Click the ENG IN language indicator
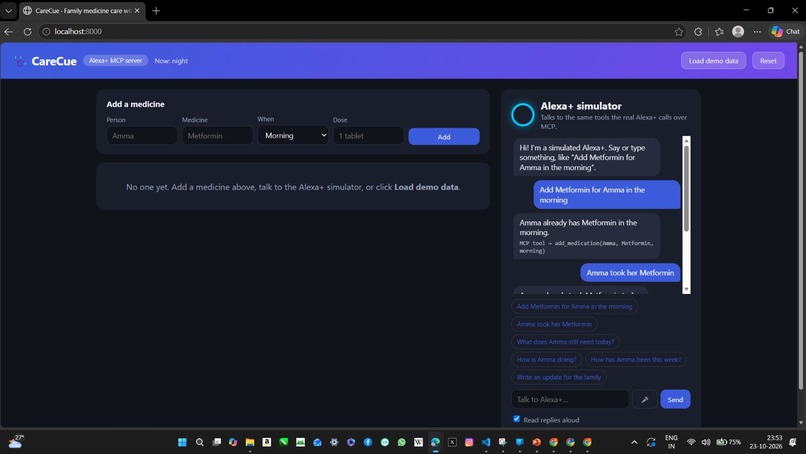This screenshot has width=806, height=454. (x=671, y=442)
